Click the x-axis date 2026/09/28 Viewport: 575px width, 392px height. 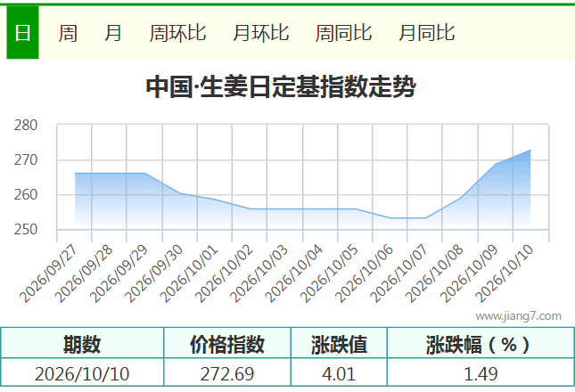(x=83, y=274)
